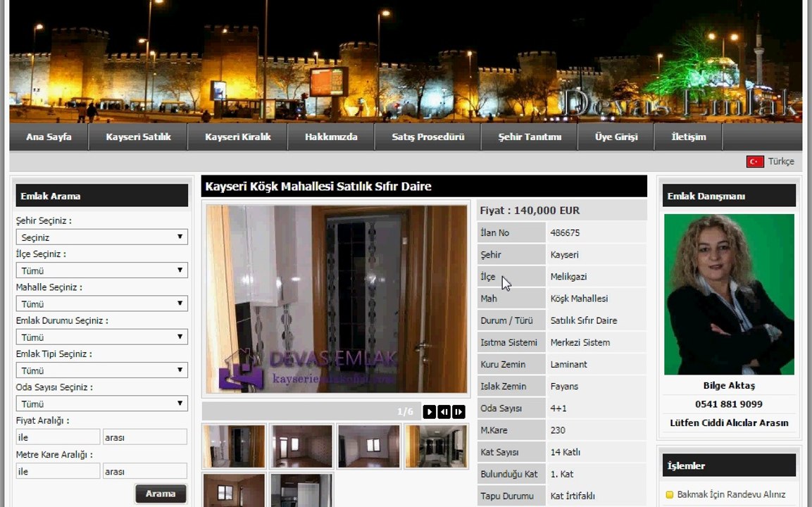Open Kayseri Kiralık menu item
This screenshot has height=507, width=812.
coord(238,137)
